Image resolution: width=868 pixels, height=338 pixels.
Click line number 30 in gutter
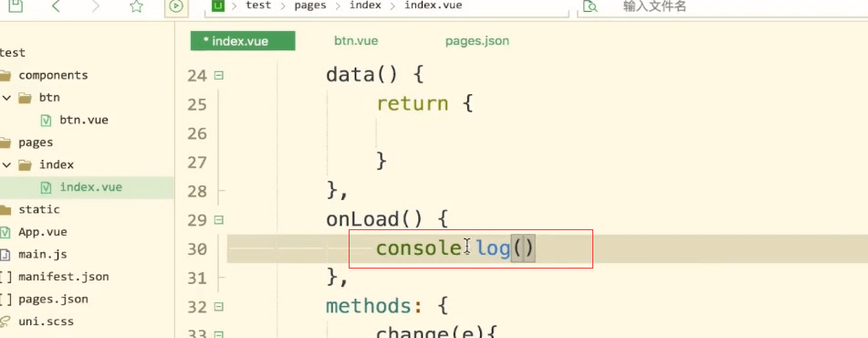click(197, 249)
